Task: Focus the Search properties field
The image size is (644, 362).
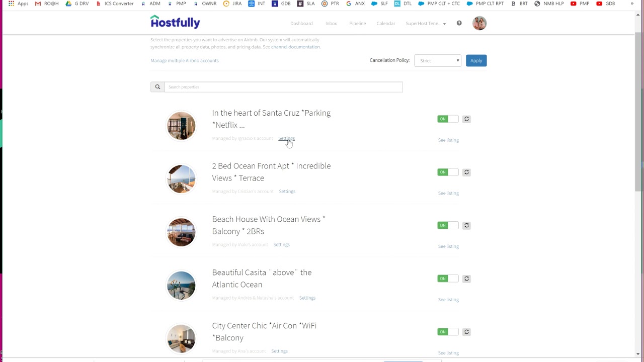Action: click(x=283, y=87)
